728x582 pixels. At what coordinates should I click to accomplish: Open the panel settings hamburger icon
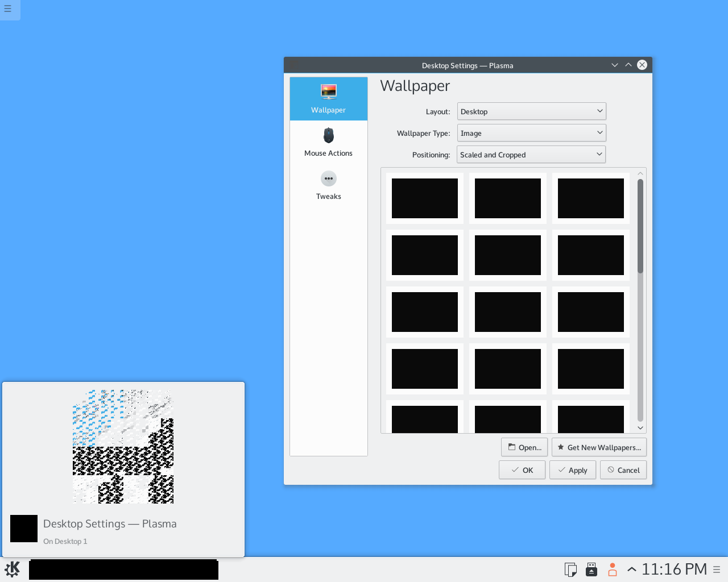pos(717,569)
